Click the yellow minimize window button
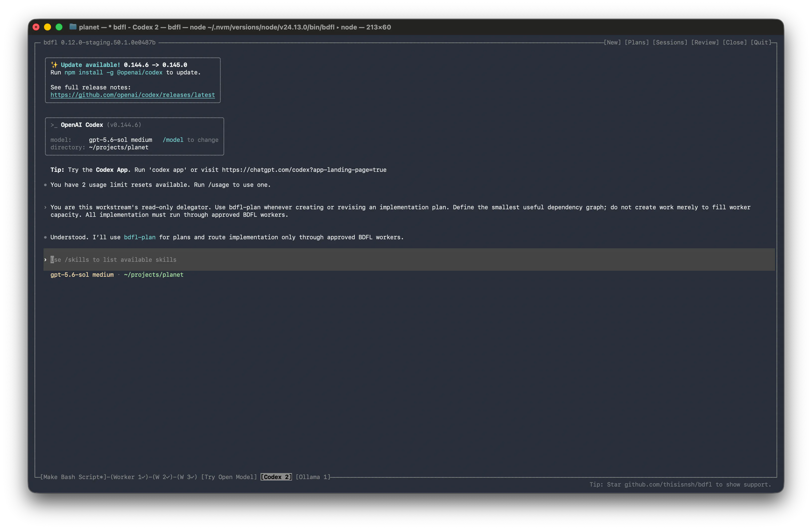Image resolution: width=812 pixels, height=530 pixels. pyautogui.click(x=47, y=27)
